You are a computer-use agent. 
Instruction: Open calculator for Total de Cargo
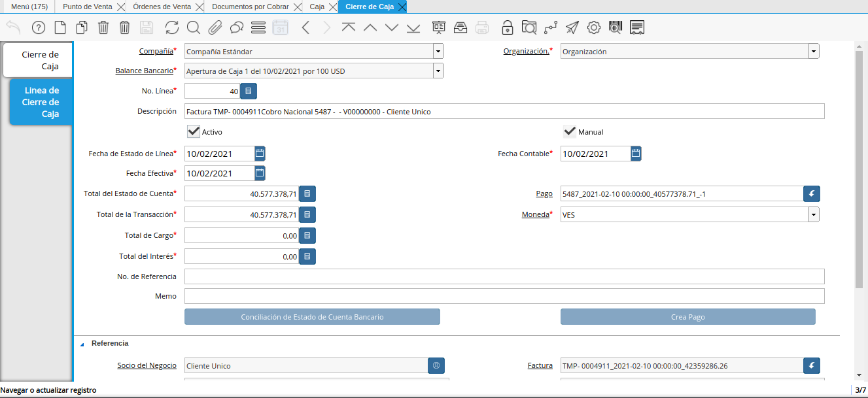[x=307, y=235]
